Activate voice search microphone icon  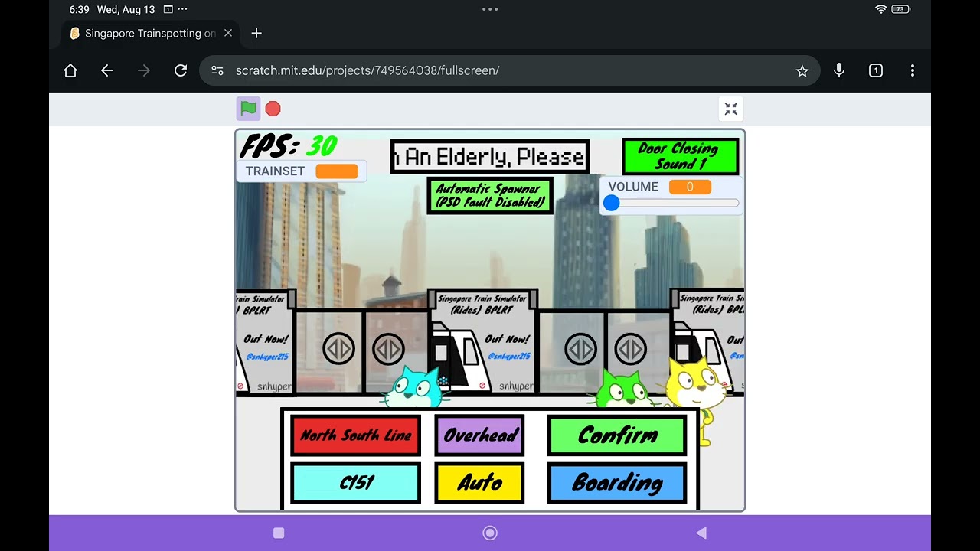pyautogui.click(x=839, y=70)
